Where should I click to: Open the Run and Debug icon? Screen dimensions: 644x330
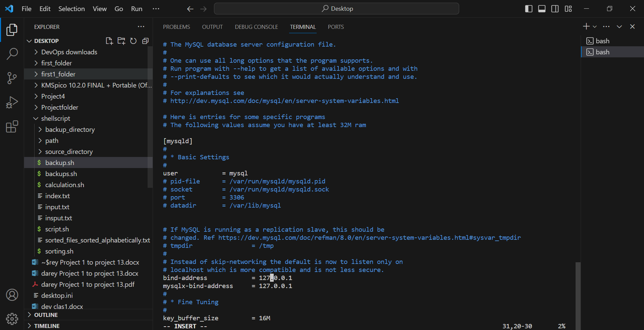[x=12, y=102]
